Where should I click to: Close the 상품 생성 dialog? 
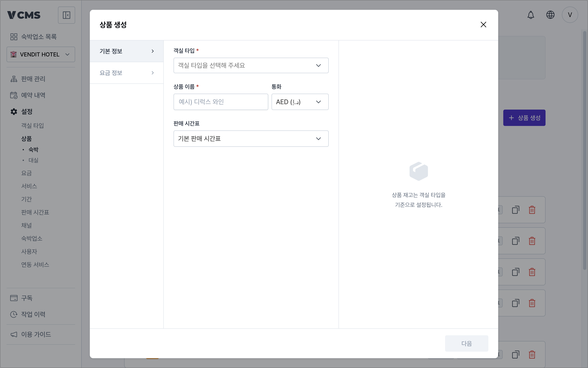click(x=483, y=25)
